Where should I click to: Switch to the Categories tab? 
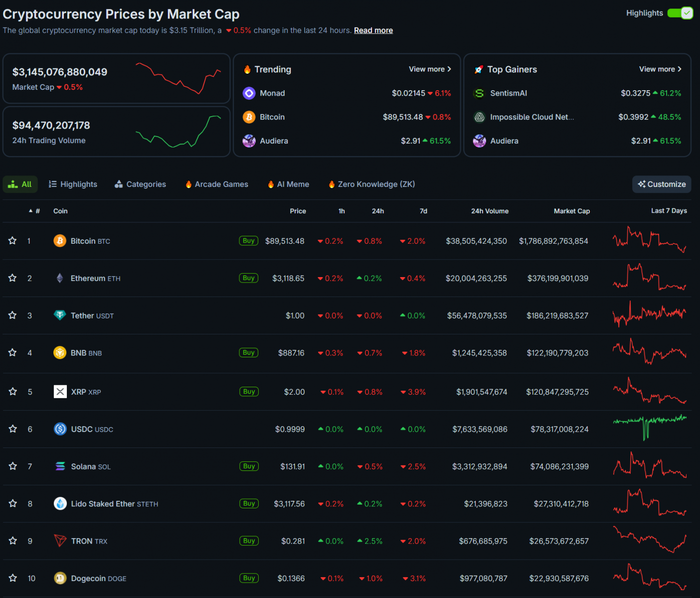tap(140, 184)
